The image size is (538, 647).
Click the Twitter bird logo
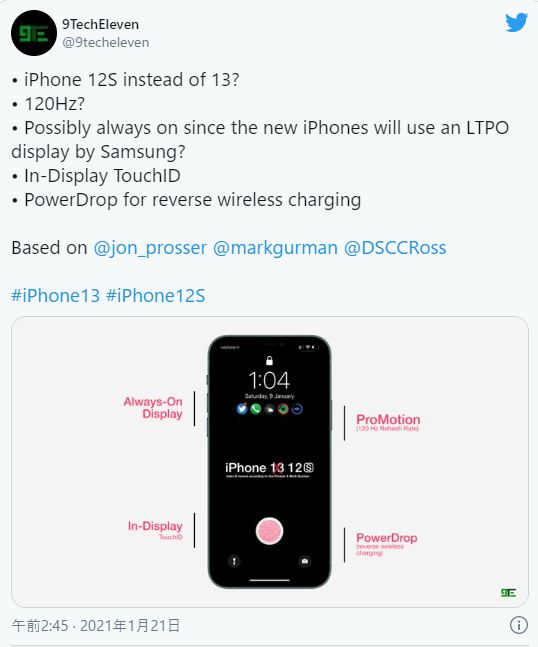pos(516,22)
